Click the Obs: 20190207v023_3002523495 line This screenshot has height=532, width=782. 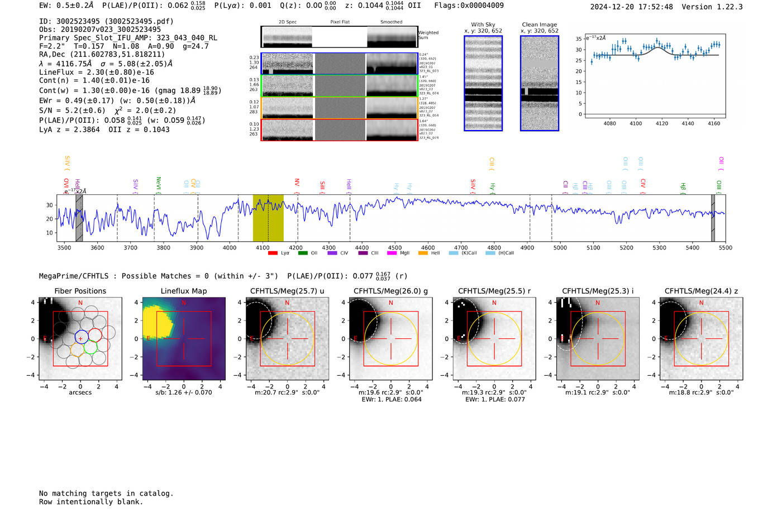coord(100,29)
